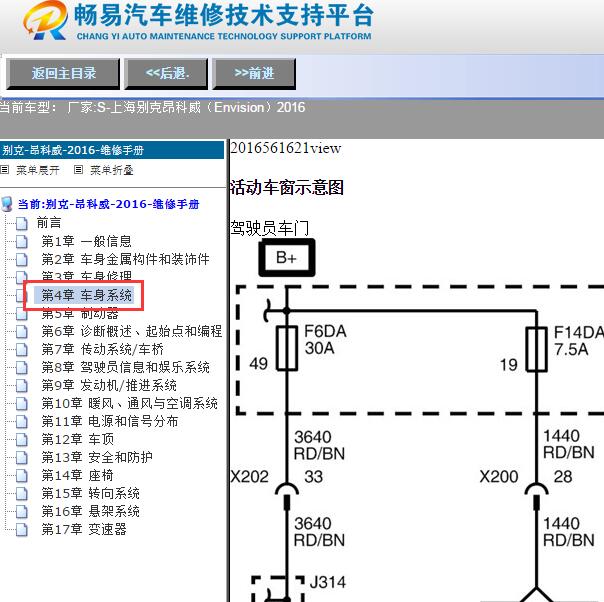Click the page icon beside 第12章 车顶

pyautogui.click(x=22, y=439)
